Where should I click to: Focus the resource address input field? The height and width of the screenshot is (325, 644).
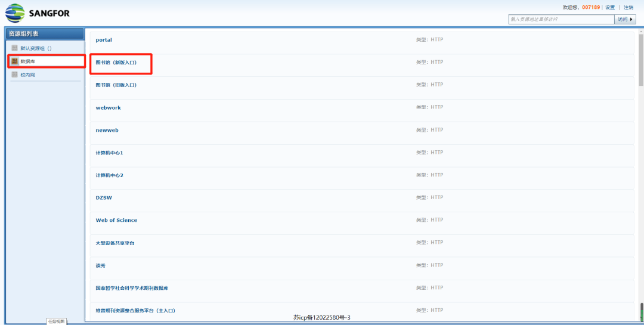click(x=562, y=19)
